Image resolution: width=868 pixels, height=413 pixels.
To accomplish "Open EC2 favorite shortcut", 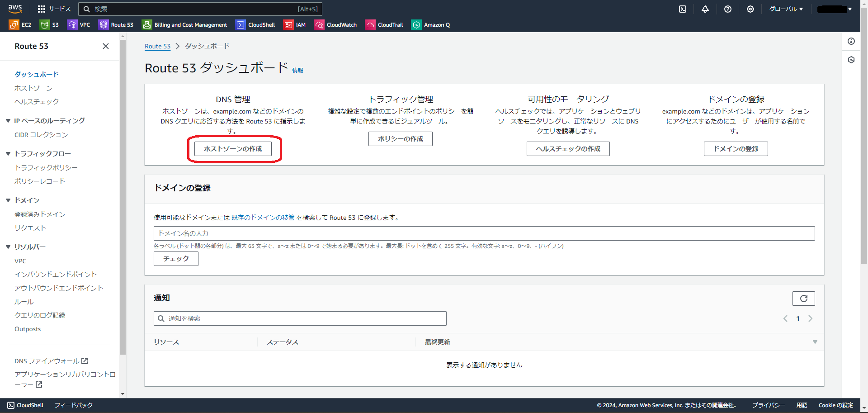I will pos(20,25).
